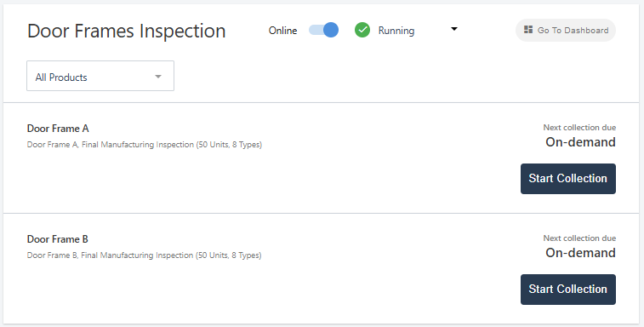Expand the Running status dropdown arrow
The image size is (644, 327).
click(x=453, y=29)
